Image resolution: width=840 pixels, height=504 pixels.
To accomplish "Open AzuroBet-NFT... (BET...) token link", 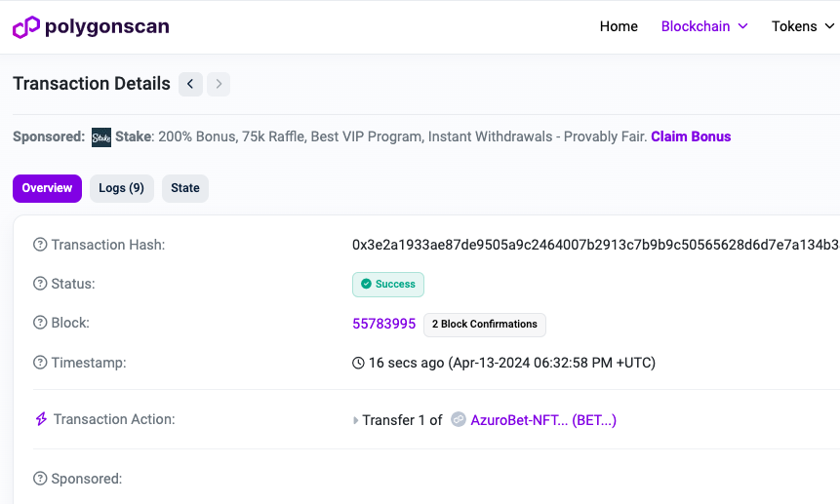I will pos(543,420).
